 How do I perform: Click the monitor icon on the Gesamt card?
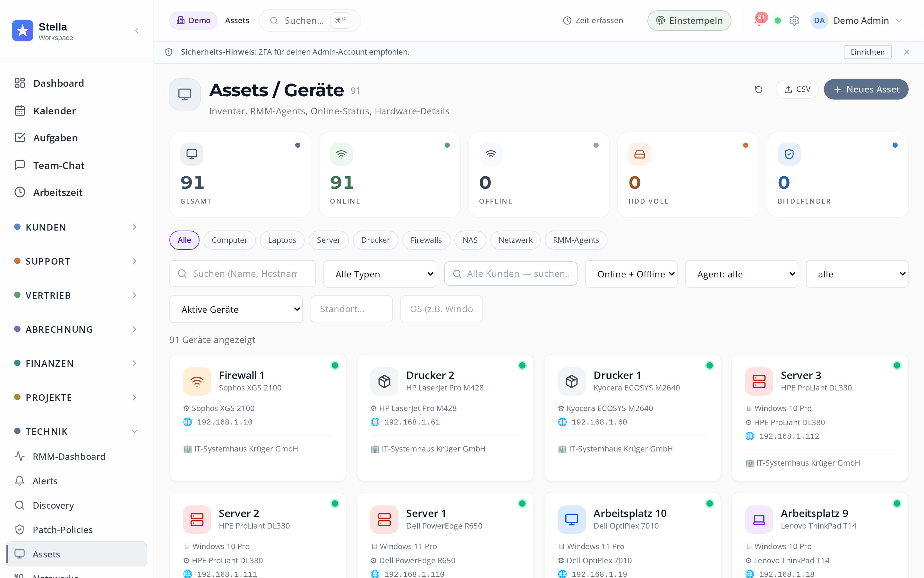pyautogui.click(x=192, y=154)
